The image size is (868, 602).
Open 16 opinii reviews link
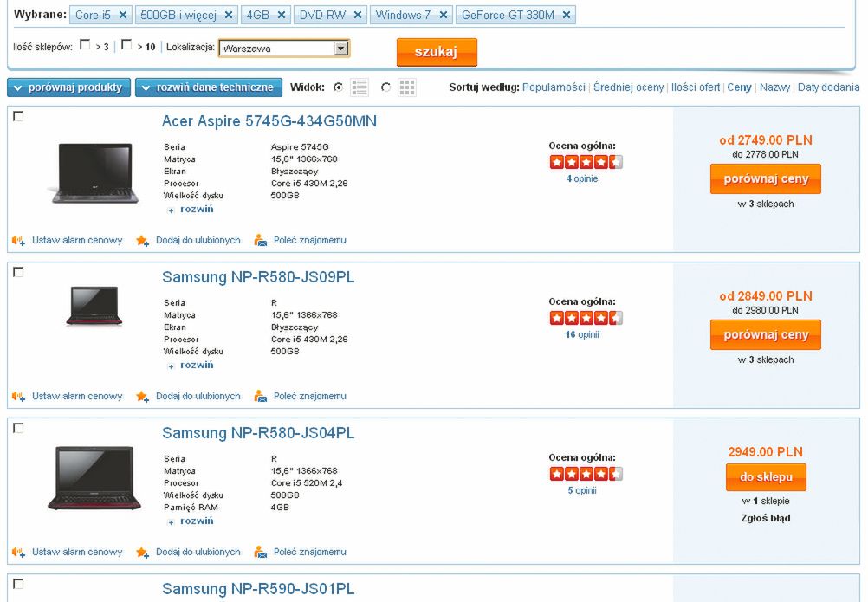[582, 334]
